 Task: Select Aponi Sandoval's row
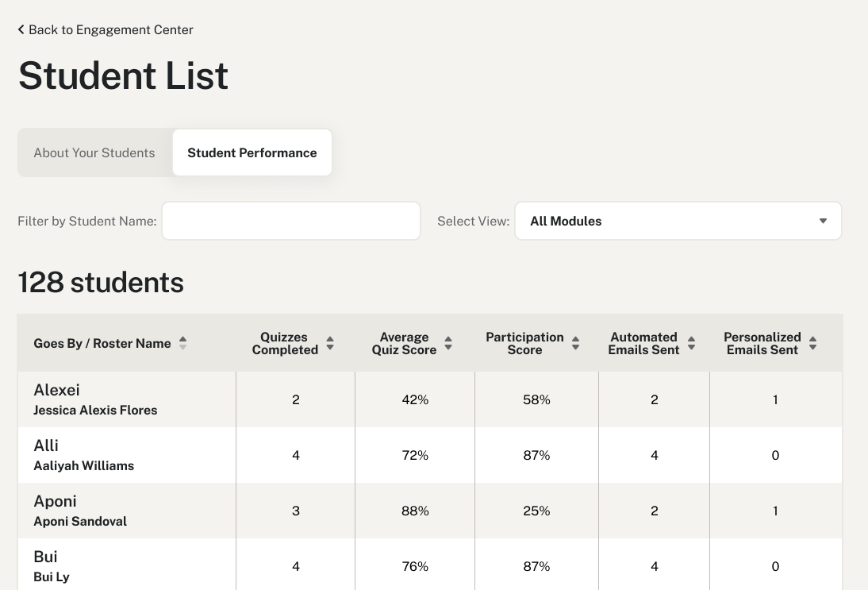127,511
